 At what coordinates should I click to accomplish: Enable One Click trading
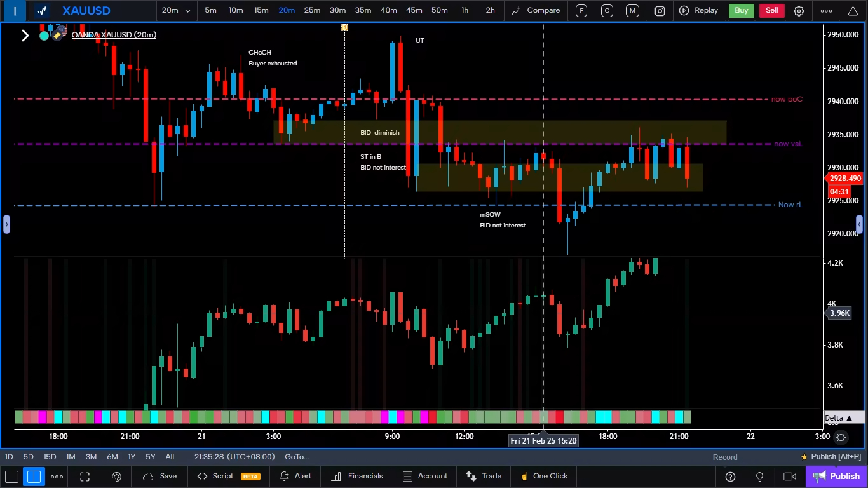(x=544, y=476)
